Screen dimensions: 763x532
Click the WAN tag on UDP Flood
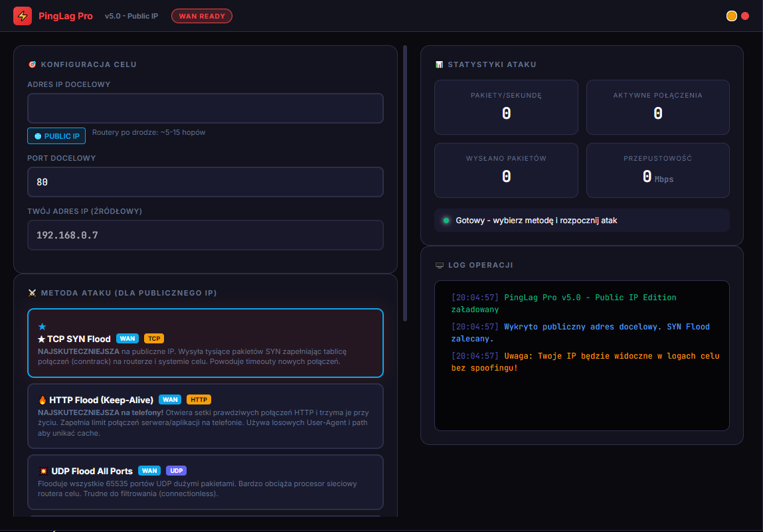point(149,471)
